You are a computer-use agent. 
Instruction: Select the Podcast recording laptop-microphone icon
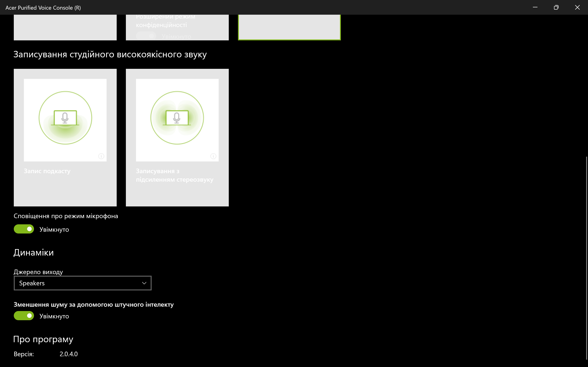[65, 118]
